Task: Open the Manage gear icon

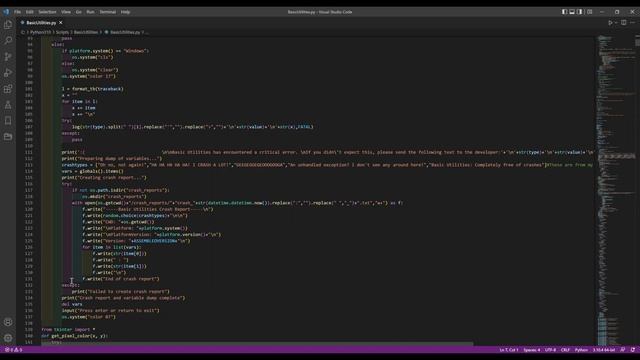Action: pos(8,338)
